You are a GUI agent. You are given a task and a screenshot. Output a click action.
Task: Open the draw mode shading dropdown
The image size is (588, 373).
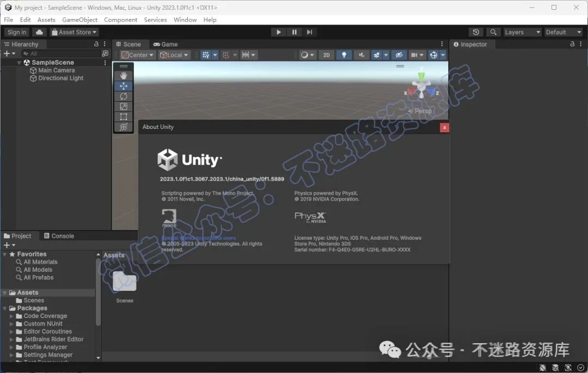[307, 55]
